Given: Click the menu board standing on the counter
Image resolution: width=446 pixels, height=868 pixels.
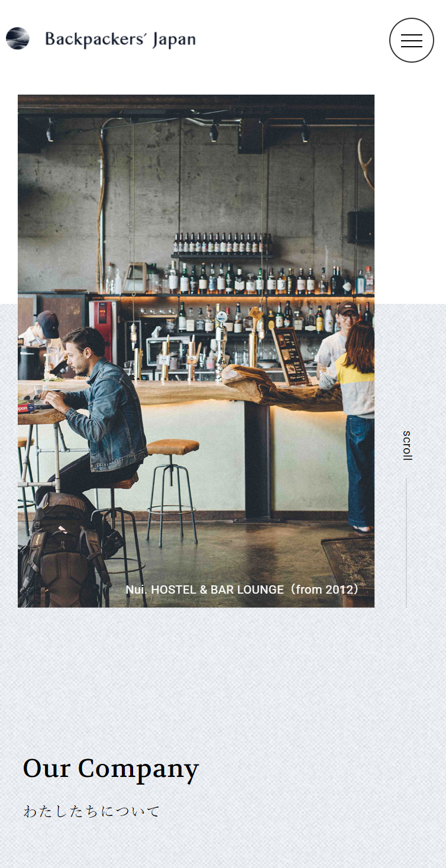Looking at the screenshot, I should 290,356.
